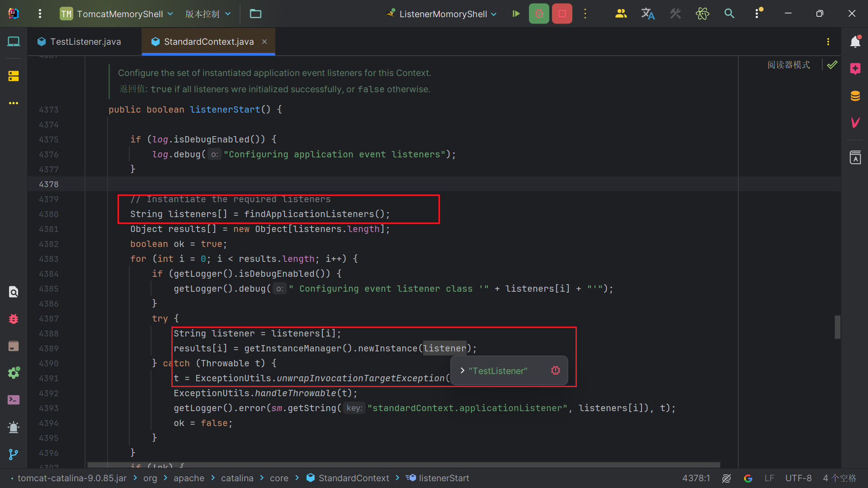The height and width of the screenshot is (488, 868).
Task: Click the red V plugin tool window icon
Action: pyautogui.click(x=855, y=123)
